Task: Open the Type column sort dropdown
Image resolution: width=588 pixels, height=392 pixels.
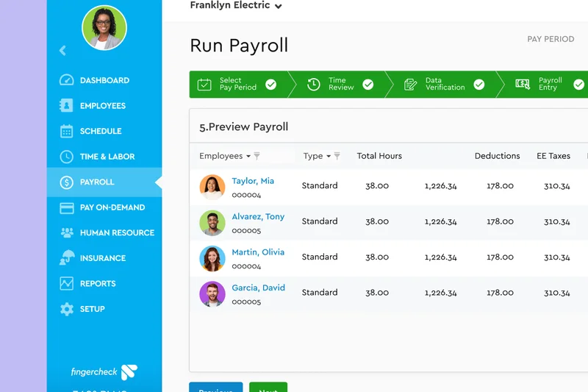Action: 329,157
